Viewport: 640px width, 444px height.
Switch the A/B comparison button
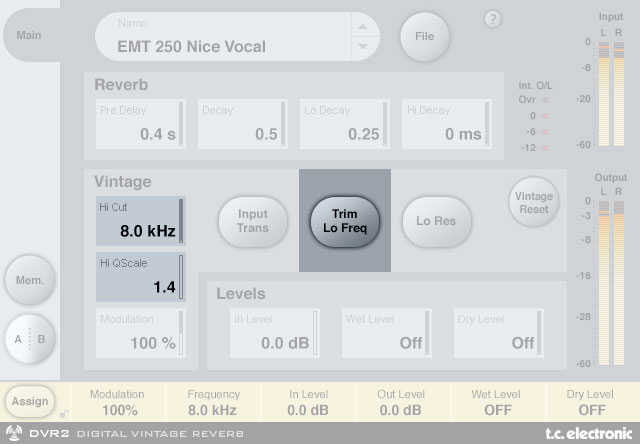click(29, 339)
